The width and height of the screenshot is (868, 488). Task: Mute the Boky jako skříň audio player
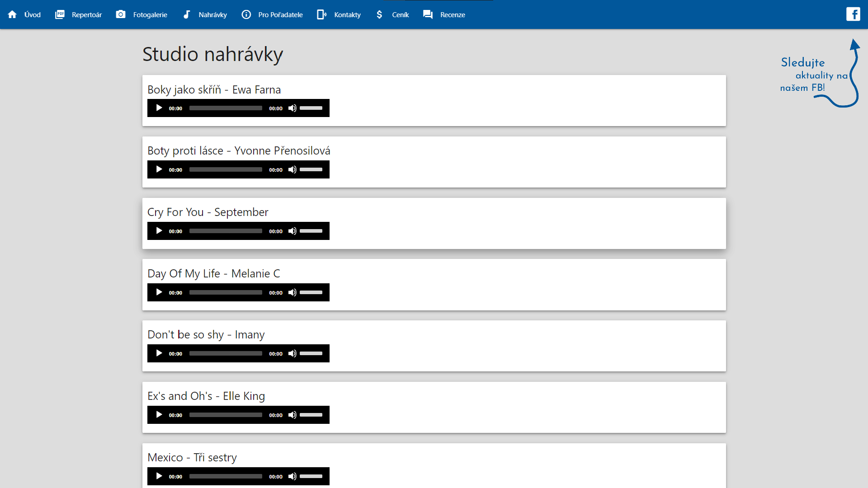click(x=292, y=108)
